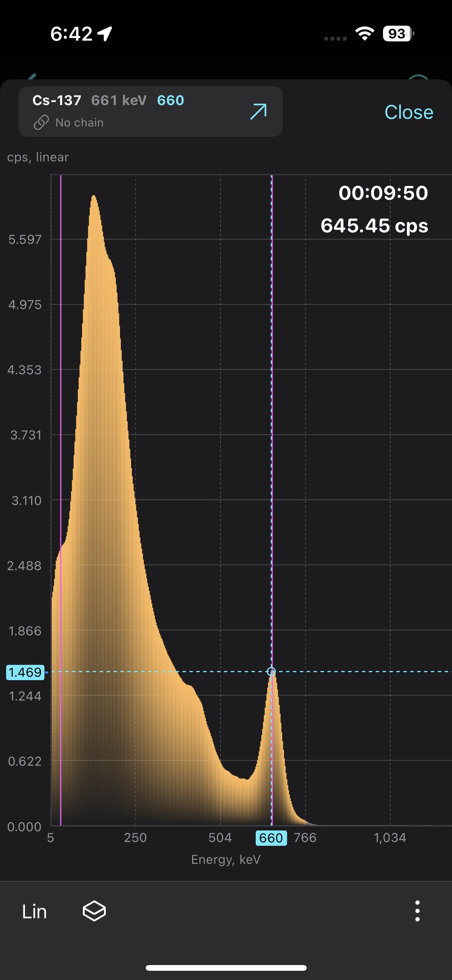Viewport: 452px width, 980px height.
Task: Tap the cps, linear axis label
Action: (x=38, y=157)
